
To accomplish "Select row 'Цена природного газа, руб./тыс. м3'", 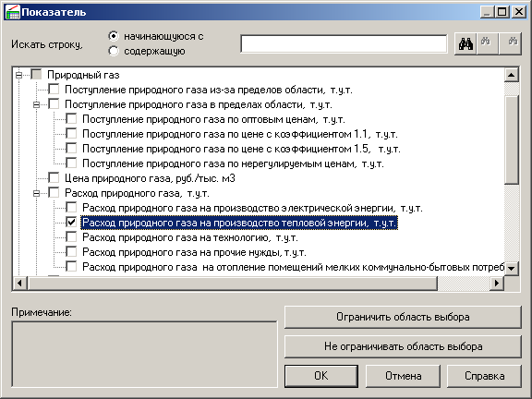I will (x=150, y=178).
